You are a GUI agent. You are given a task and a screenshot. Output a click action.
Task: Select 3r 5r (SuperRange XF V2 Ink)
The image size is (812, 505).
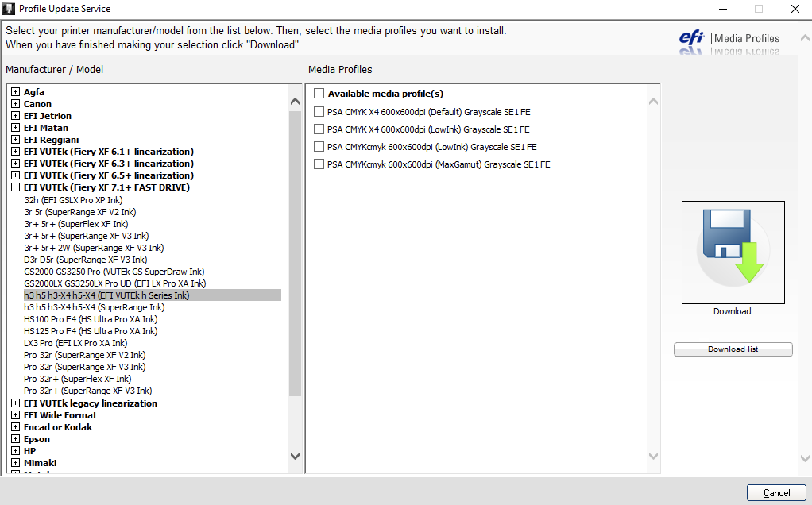(80, 212)
